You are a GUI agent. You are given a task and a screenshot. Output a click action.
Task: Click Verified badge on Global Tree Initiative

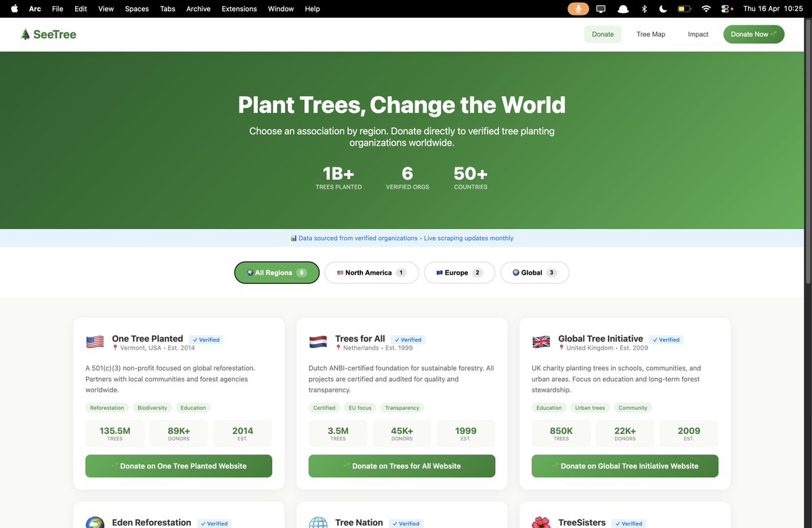666,340
